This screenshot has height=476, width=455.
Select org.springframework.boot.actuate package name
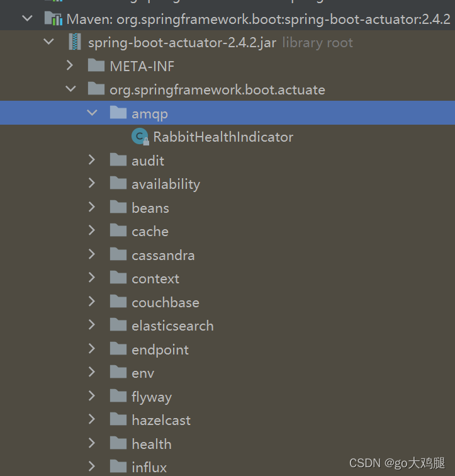[x=217, y=90]
